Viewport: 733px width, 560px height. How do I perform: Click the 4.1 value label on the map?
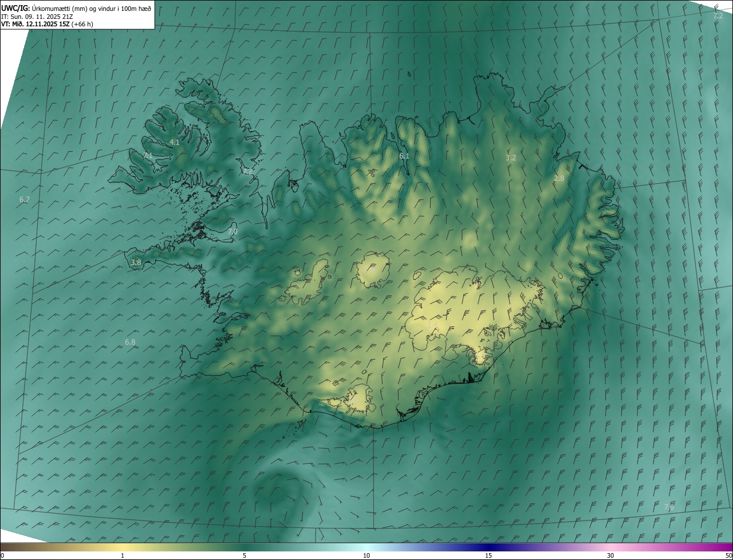coord(175,143)
